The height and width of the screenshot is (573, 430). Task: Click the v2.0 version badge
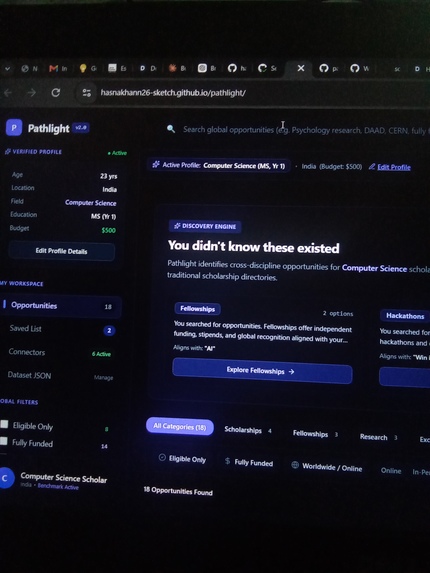tap(81, 128)
